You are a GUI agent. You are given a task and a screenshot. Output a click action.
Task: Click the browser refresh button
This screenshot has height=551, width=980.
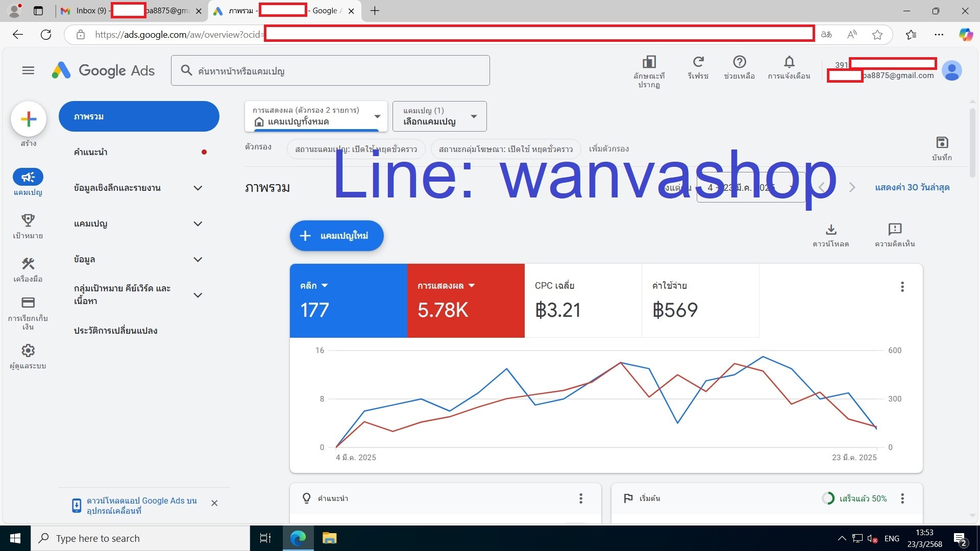pos(46,35)
